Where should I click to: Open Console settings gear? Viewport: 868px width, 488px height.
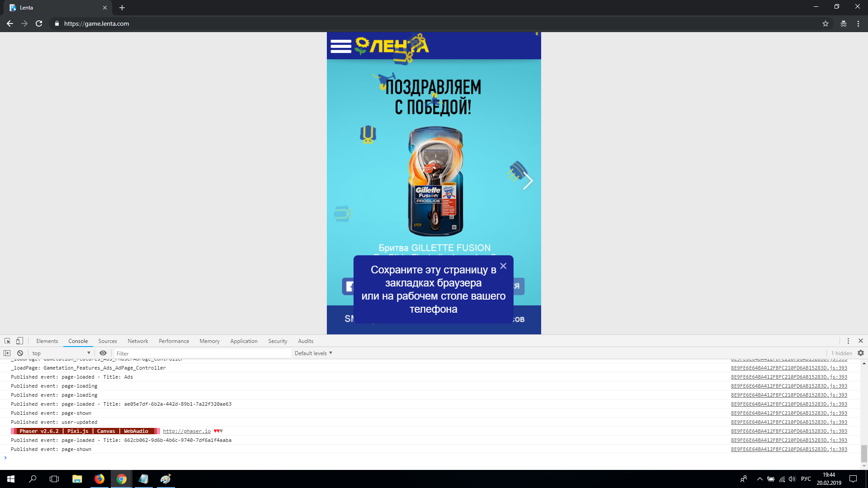(x=861, y=353)
